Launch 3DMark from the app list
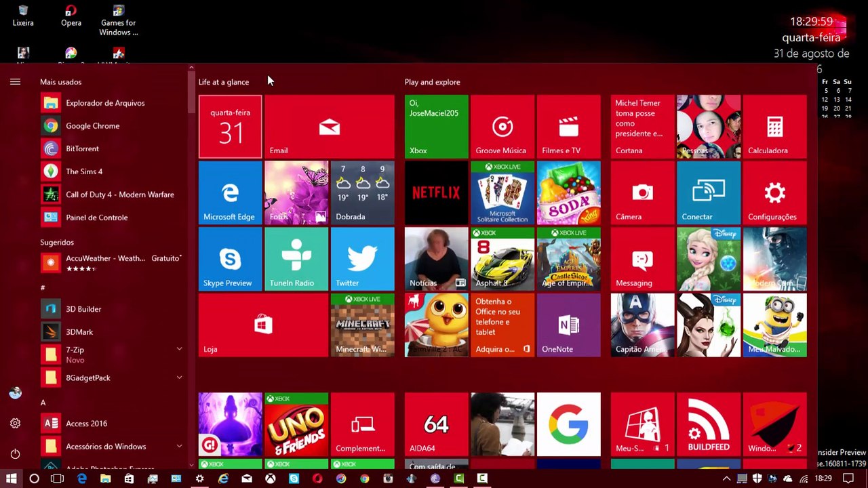The height and width of the screenshot is (488, 868). [111, 332]
